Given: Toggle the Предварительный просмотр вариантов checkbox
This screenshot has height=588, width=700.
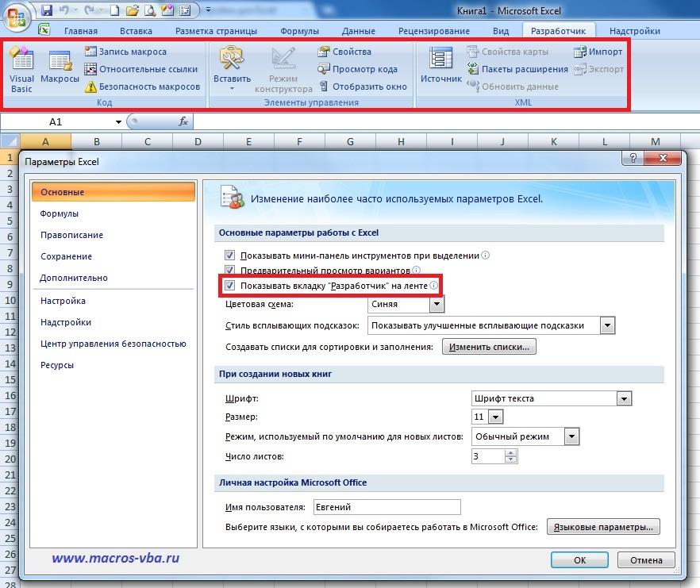Looking at the screenshot, I should tap(229, 270).
